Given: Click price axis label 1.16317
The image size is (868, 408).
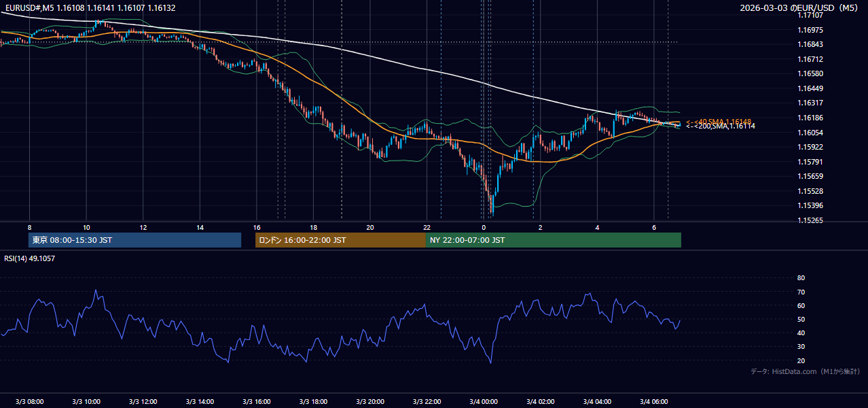Looking at the screenshot, I should pos(810,103).
